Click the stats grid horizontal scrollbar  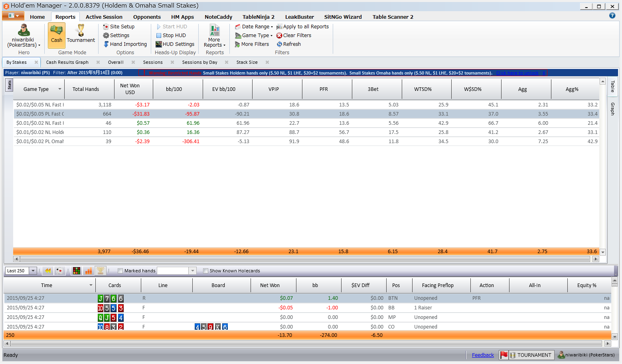coord(305,259)
